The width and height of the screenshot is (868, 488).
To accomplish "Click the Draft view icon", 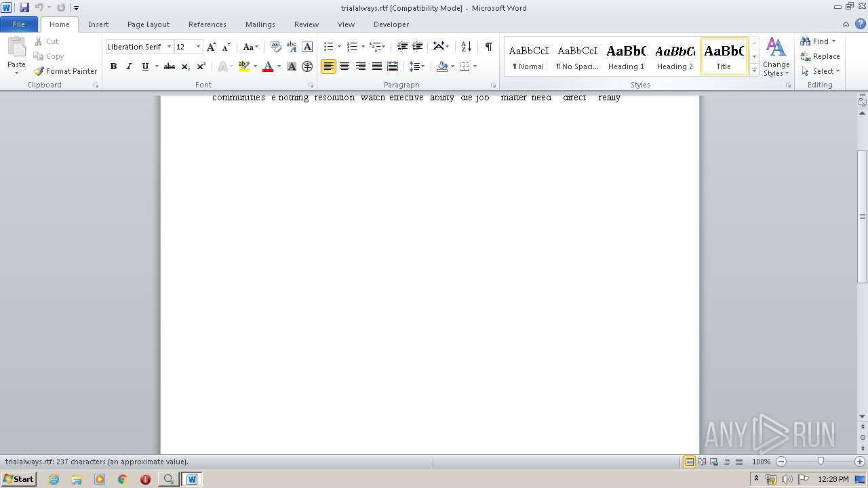I will [x=738, y=462].
